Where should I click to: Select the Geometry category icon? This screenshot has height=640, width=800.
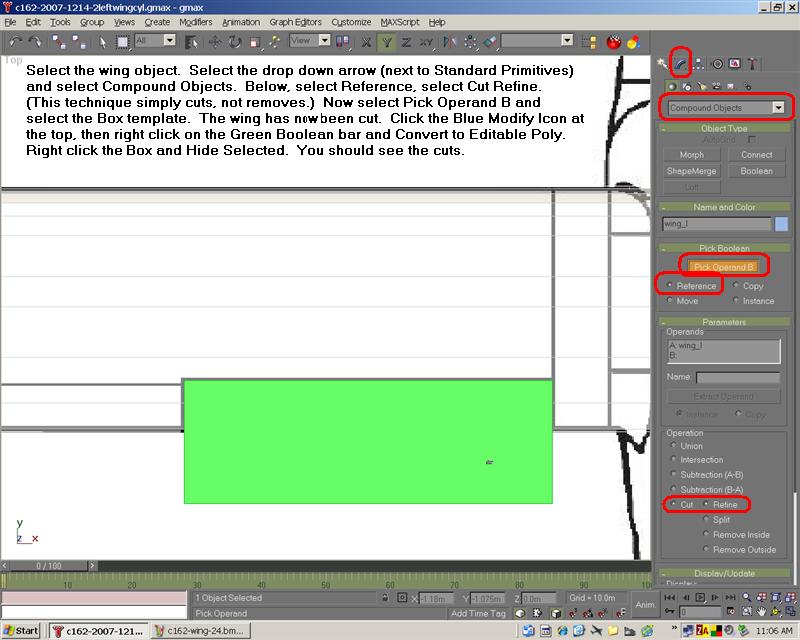click(672, 86)
